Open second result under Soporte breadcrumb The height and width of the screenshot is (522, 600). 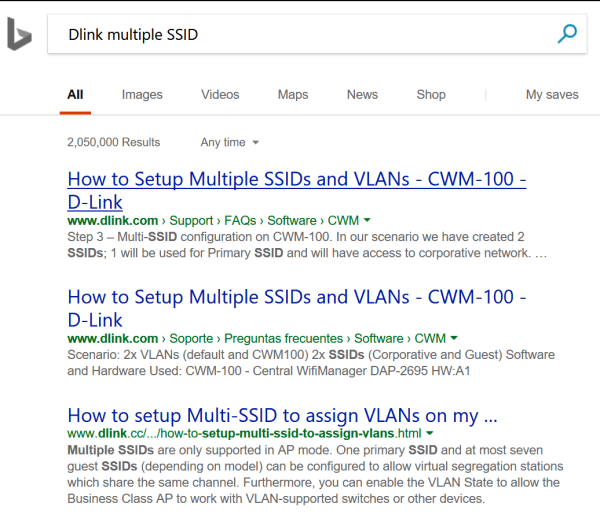297,308
